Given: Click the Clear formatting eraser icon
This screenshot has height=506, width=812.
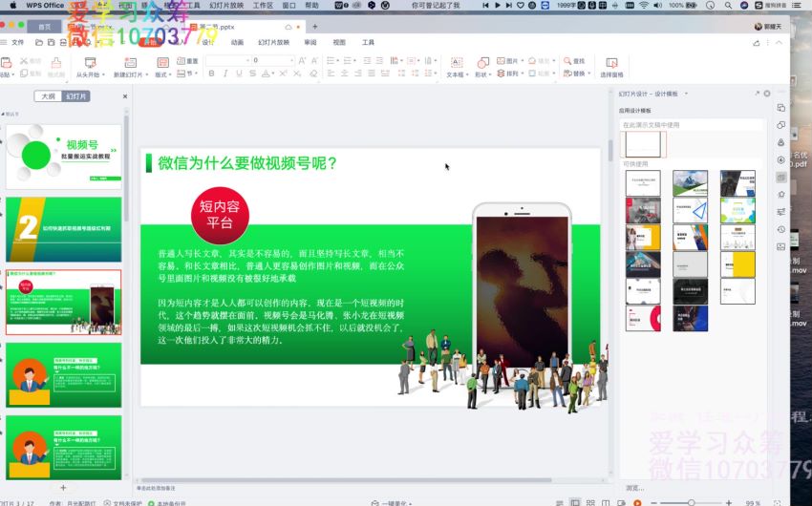Looking at the screenshot, I should click(x=313, y=74).
